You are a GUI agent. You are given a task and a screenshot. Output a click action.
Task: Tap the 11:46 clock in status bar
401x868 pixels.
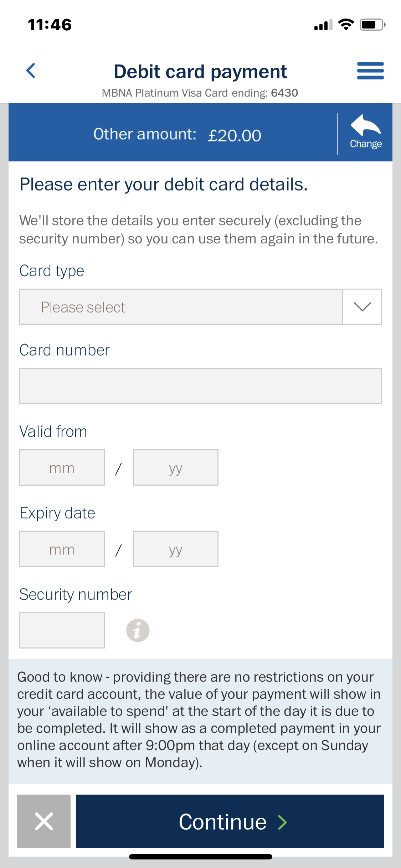tap(50, 25)
